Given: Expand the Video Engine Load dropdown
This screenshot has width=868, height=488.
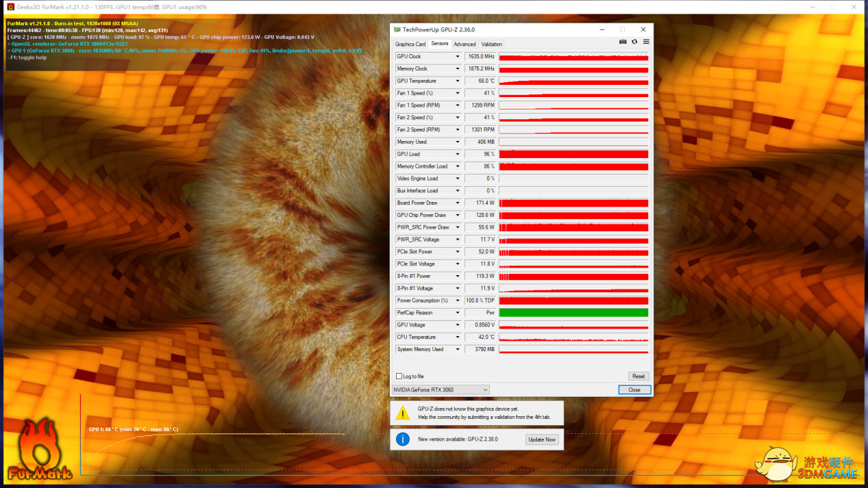Looking at the screenshot, I should 458,179.
